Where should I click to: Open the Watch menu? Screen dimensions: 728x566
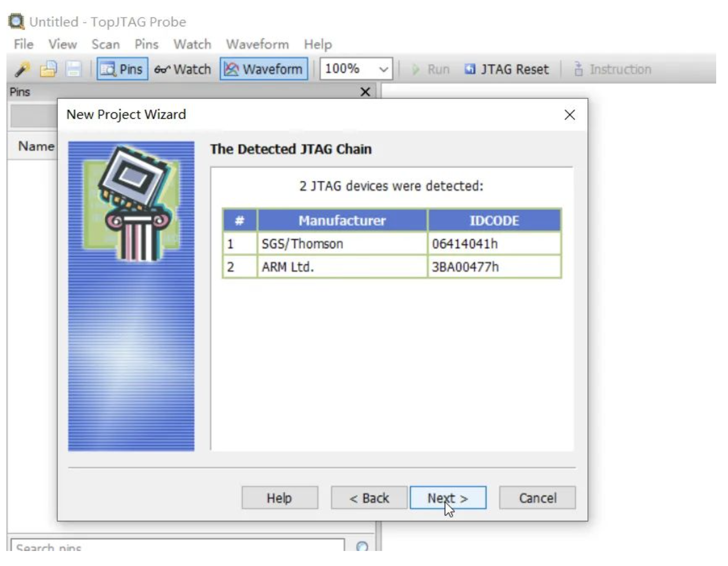tap(192, 44)
